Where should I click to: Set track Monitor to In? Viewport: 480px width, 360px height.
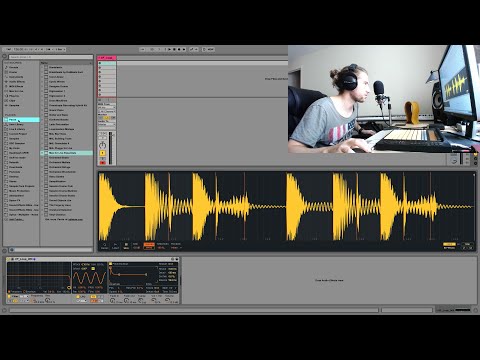pos(100,118)
